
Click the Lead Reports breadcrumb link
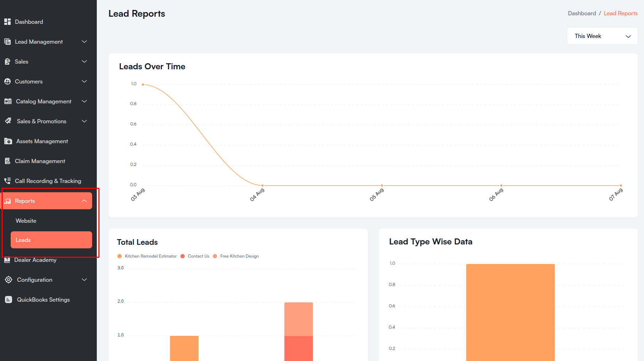point(621,13)
